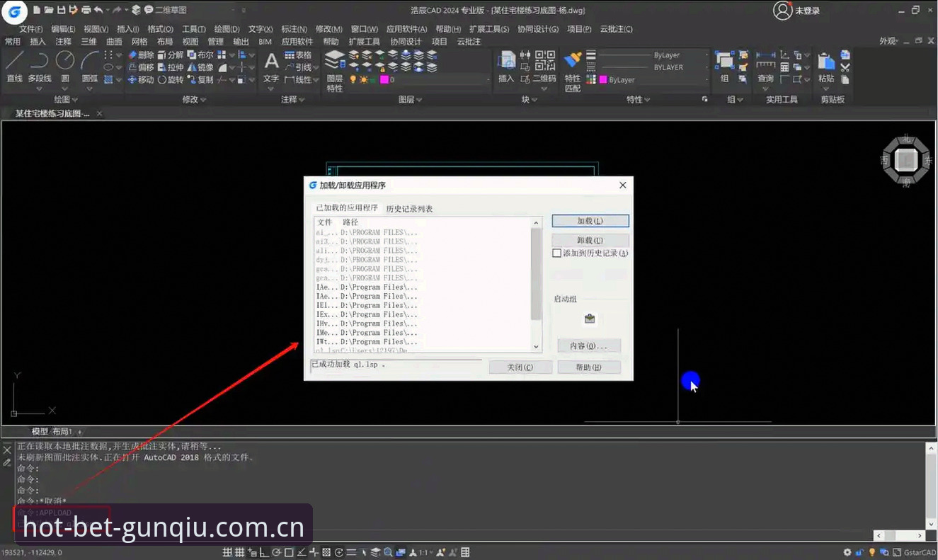
Task: Click the 帮助(H) button in dialog
Action: [x=589, y=367]
